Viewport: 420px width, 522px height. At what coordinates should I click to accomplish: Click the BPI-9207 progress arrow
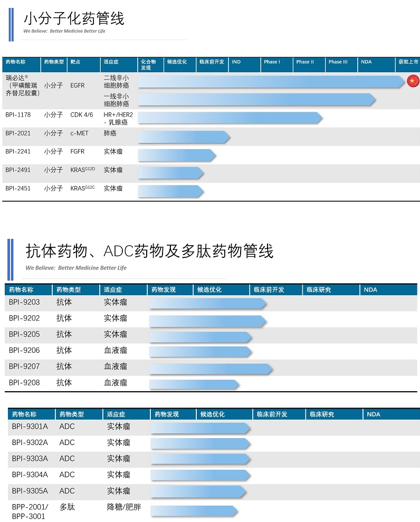coord(211,369)
